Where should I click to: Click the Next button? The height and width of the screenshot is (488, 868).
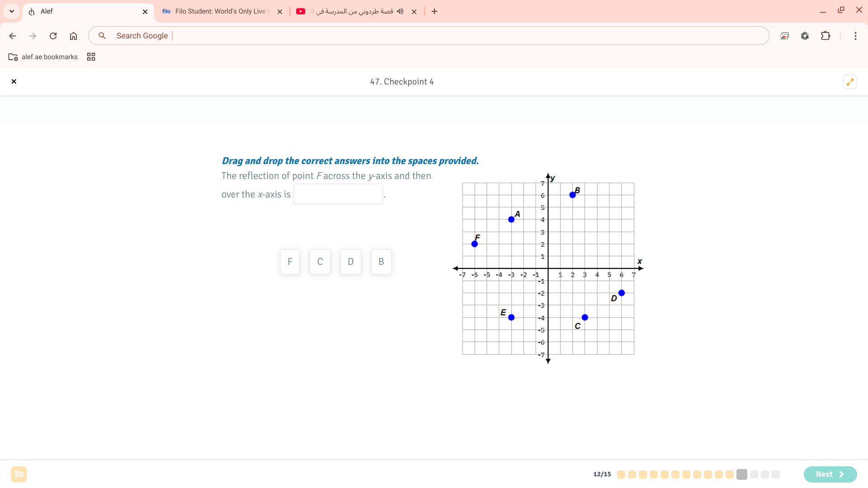click(830, 474)
